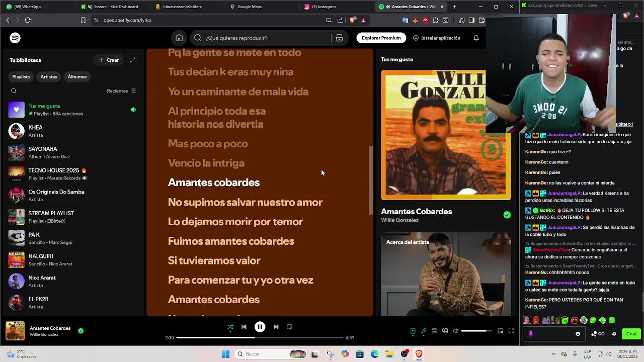Image resolution: width=644 pixels, height=362 pixels.
Task: Click Instalar aplicación button
Action: click(x=437, y=38)
